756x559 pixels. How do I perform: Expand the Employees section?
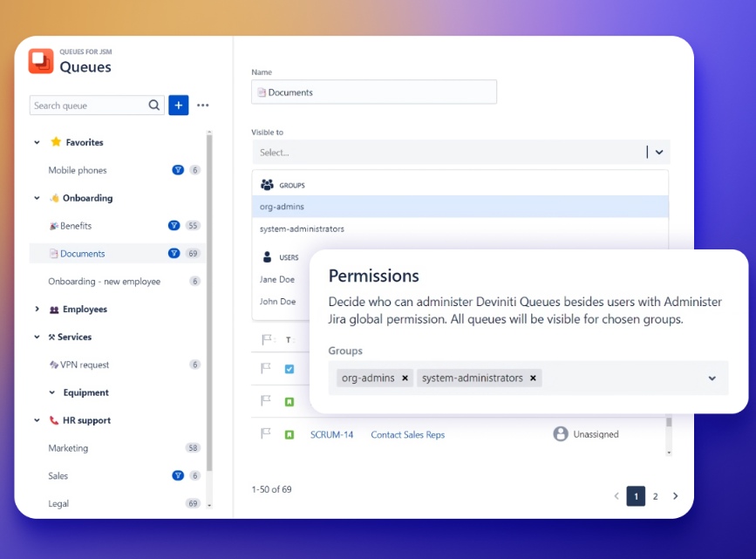click(37, 309)
